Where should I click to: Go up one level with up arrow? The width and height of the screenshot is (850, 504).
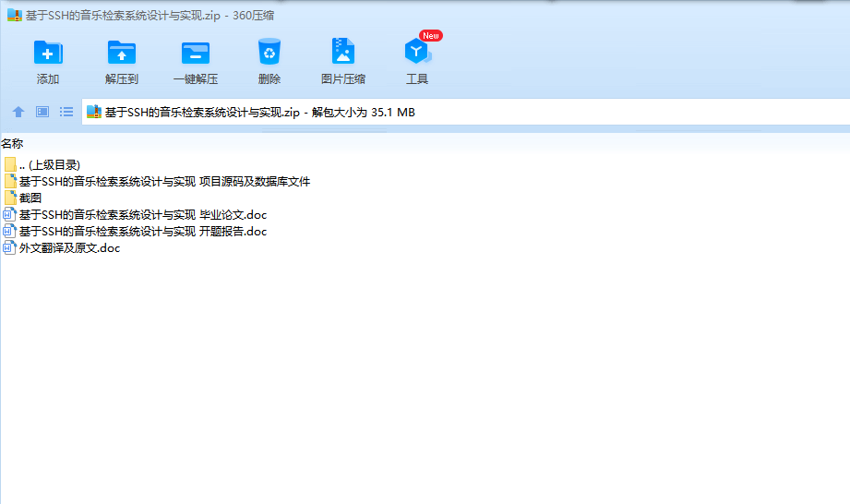18,112
